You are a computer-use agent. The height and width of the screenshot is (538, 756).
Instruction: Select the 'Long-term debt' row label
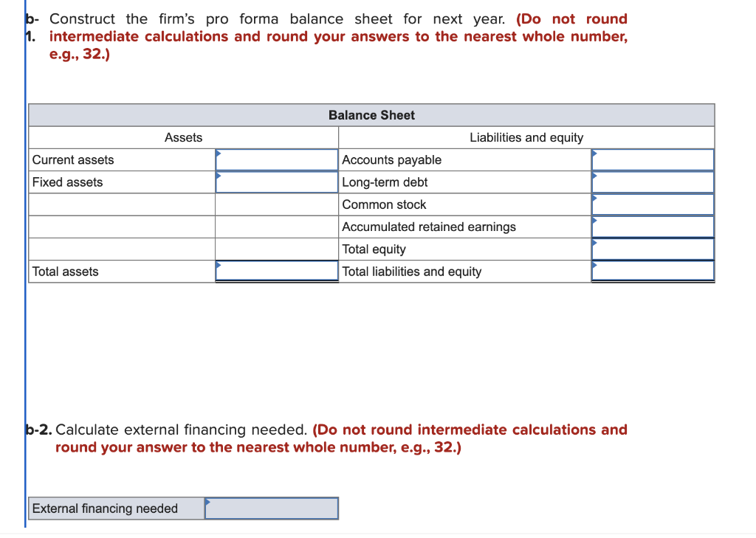click(x=385, y=182)
